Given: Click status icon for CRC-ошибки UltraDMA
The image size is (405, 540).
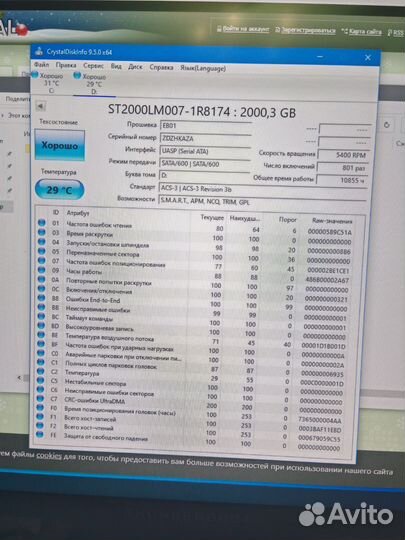Looking at the screenshot, I should click(40, 398).
